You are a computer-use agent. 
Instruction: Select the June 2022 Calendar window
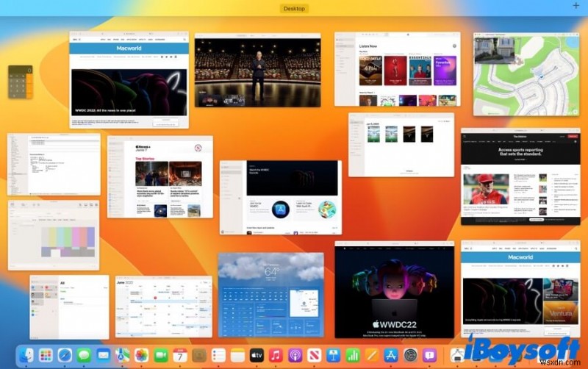(163, 307)
